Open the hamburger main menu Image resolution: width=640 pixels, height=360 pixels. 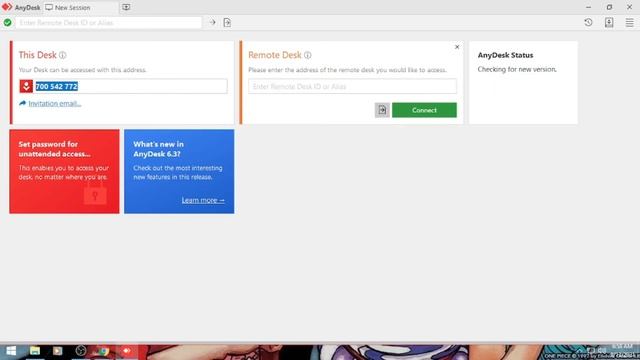point(629,22)
